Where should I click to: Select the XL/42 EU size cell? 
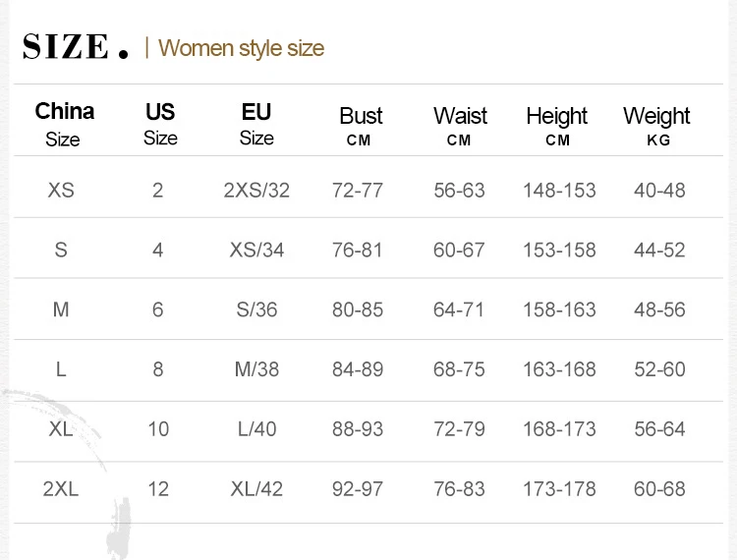pos(256,489)
